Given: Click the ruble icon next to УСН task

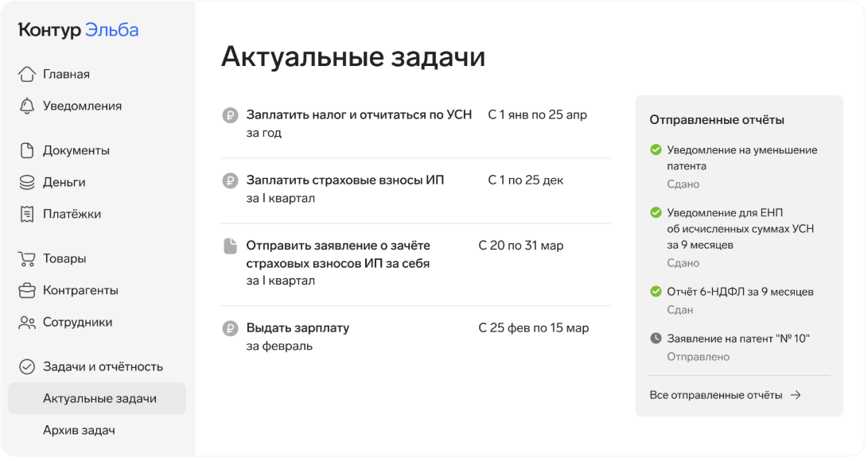Looking at the screenshot, I should point(230,115).
